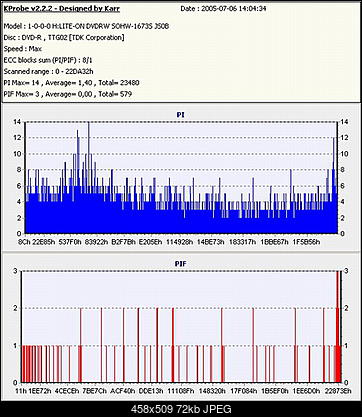Select the Speed : Max line

tap(23, 49)
